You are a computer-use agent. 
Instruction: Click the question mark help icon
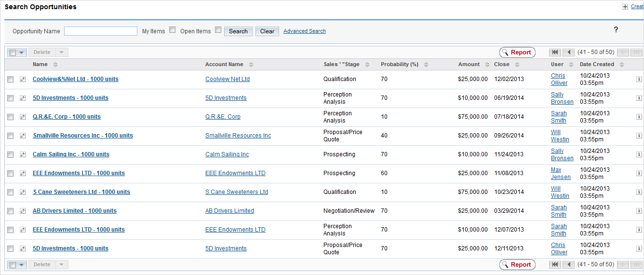point(616,30)
